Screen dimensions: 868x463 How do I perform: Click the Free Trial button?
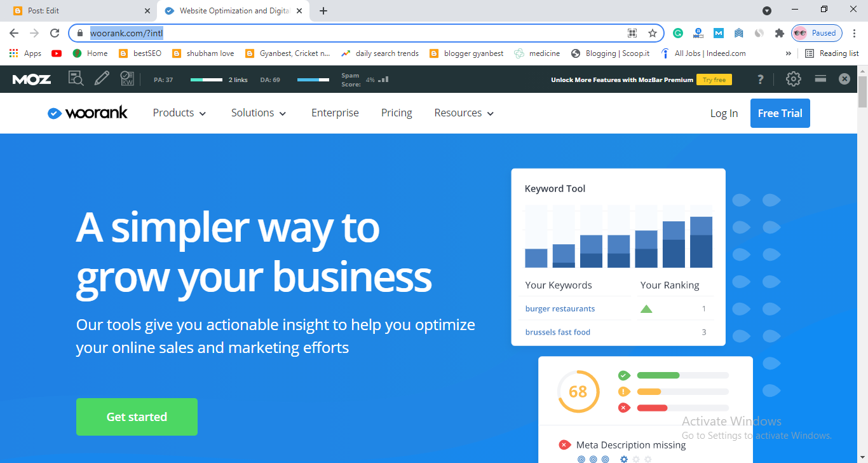coord(780,113)
